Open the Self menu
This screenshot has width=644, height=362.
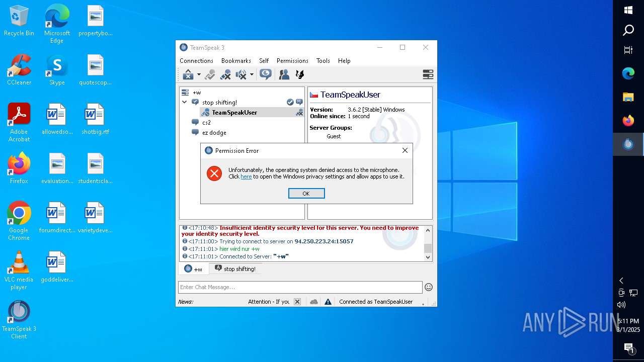click(264, 61)
